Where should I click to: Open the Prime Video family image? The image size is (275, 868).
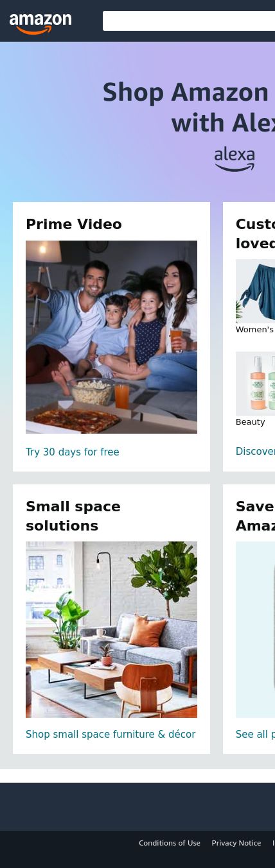pyautogui.click(x=111, y=337)
